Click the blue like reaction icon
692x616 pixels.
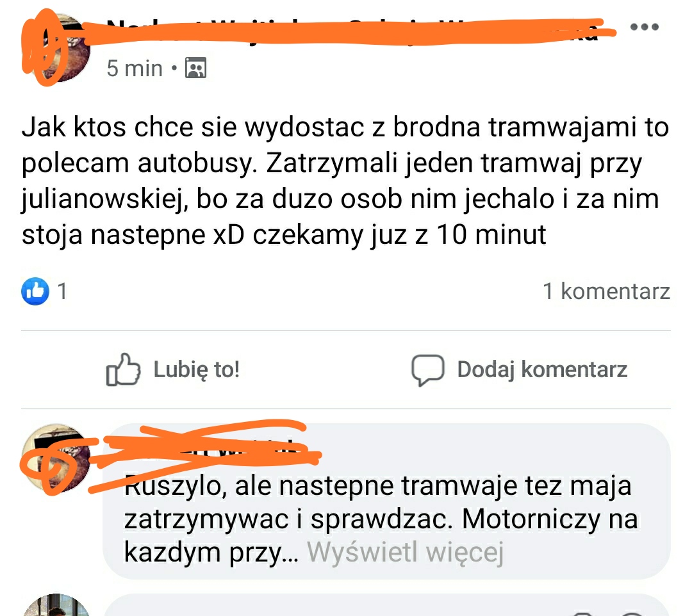35,291
